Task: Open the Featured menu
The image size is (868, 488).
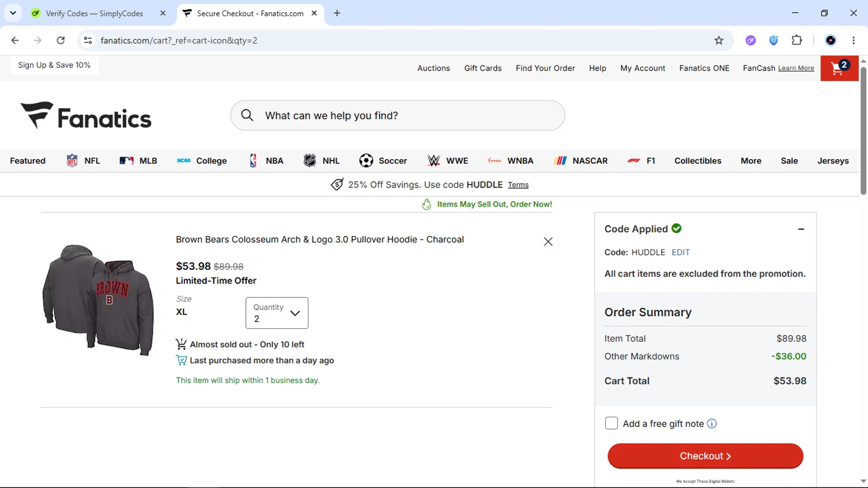Action: [28, 161]
